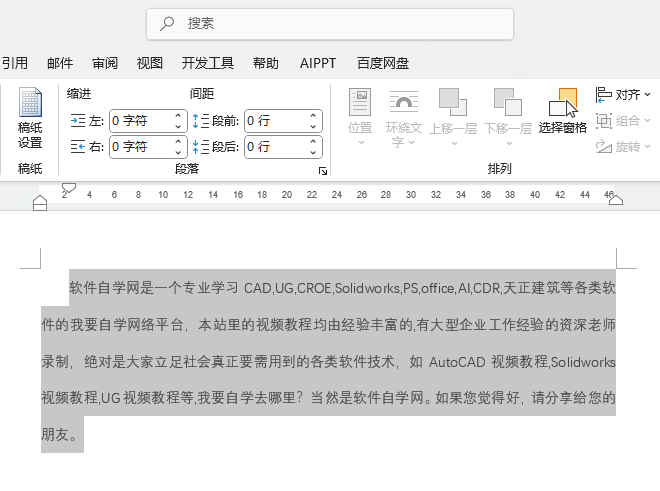Increase left indent 左 value
This screenshot has height=491, width=660.
click(178, 115)
